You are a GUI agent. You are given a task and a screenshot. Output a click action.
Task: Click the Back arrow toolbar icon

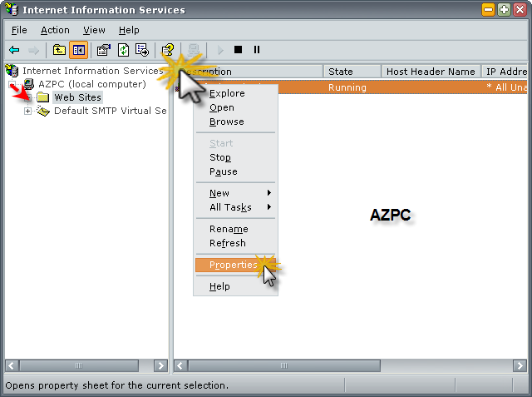pos(14,50)
